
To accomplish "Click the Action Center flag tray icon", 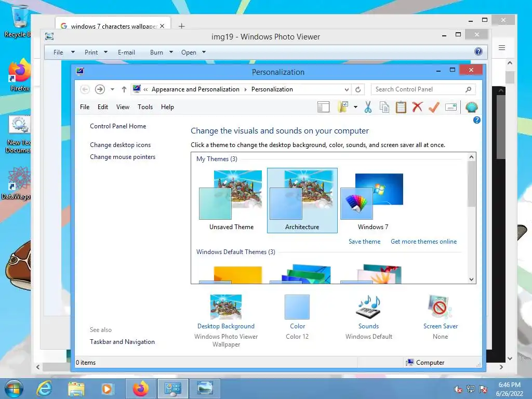I will [483, 389].
